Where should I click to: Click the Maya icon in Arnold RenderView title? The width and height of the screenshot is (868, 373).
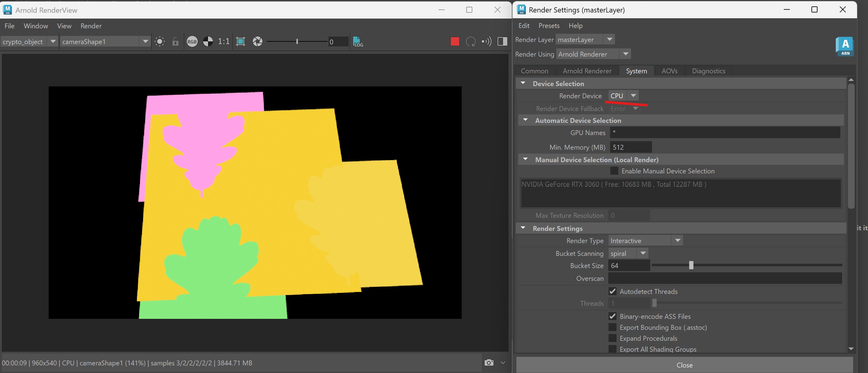tap(7, 10)
